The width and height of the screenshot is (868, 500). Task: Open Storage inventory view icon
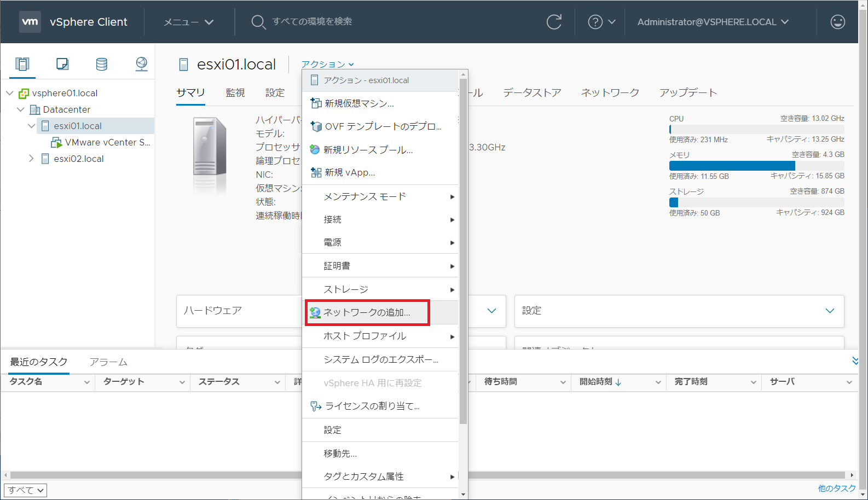[102, 64]
